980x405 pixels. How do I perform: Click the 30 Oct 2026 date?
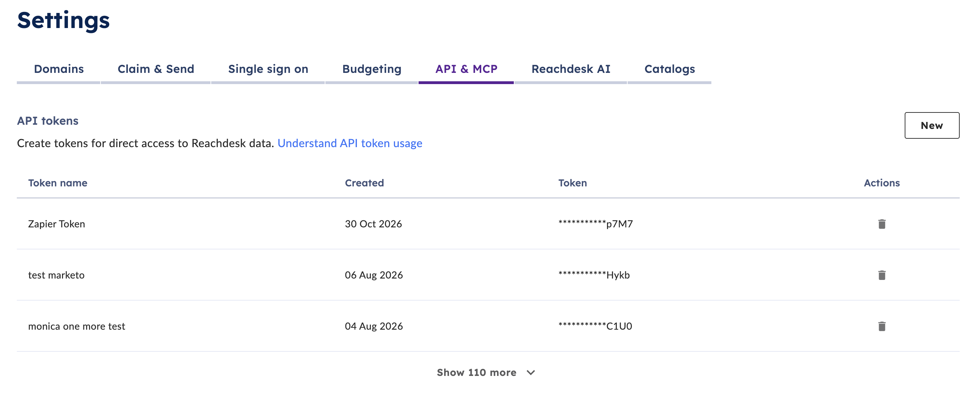click(373, 224)
